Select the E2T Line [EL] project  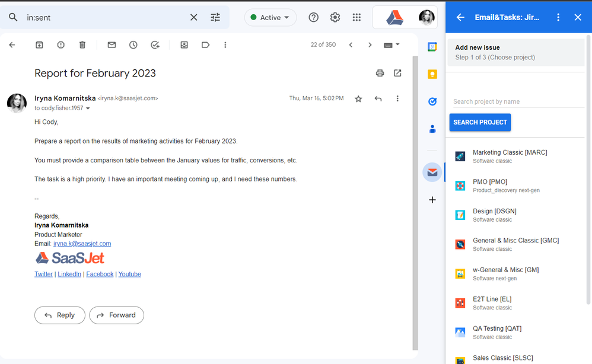[515, 303]
